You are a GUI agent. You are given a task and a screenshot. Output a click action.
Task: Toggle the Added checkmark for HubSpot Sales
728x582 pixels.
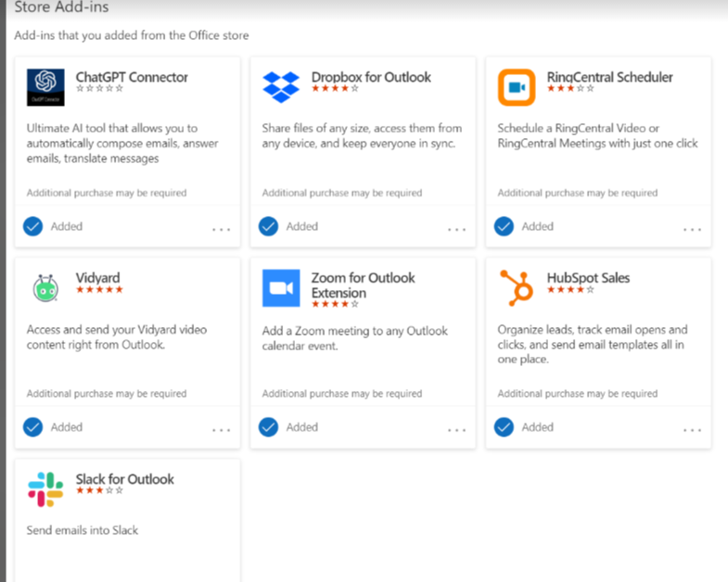point(504,427)
